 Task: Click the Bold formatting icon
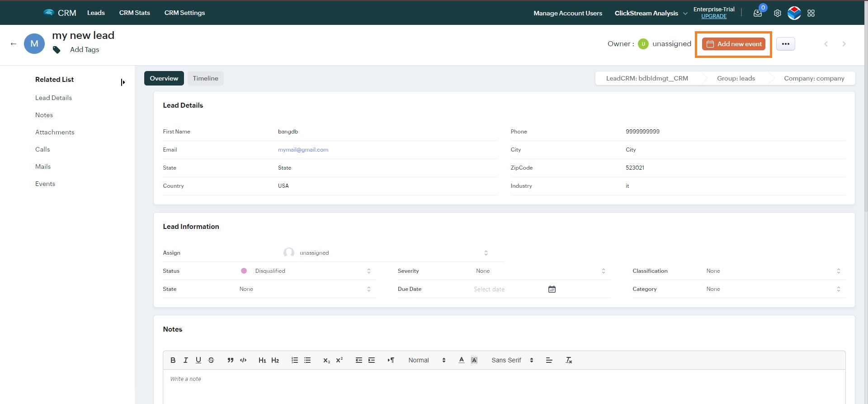click(173, 360)
